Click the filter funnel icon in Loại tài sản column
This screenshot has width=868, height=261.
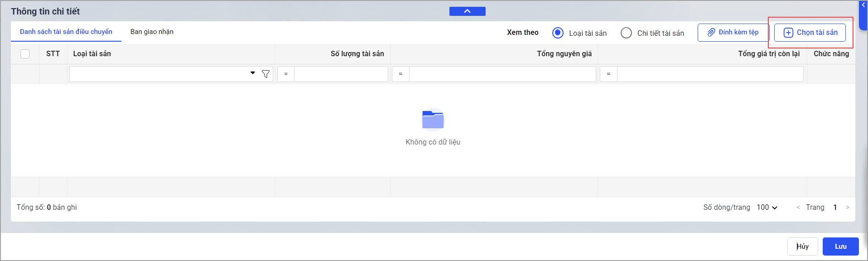[x=266, y=74]
